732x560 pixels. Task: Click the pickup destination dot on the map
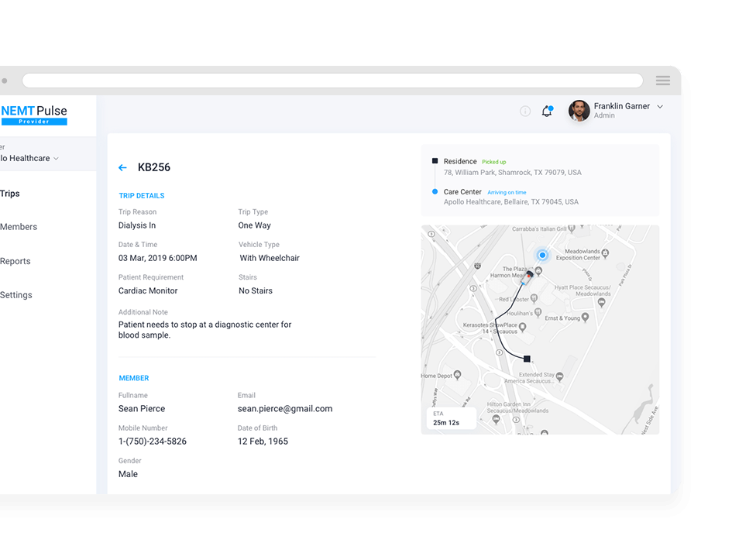(x=542, y=255)
